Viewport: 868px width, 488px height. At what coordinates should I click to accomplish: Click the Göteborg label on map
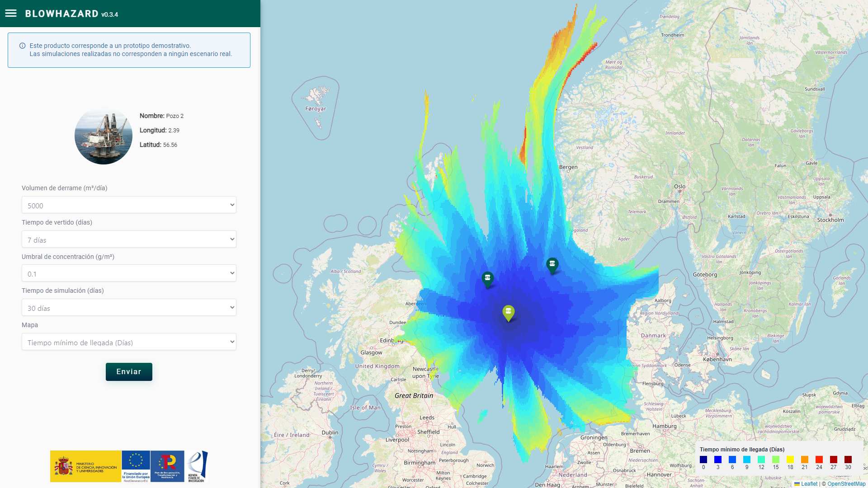[705, 275]
